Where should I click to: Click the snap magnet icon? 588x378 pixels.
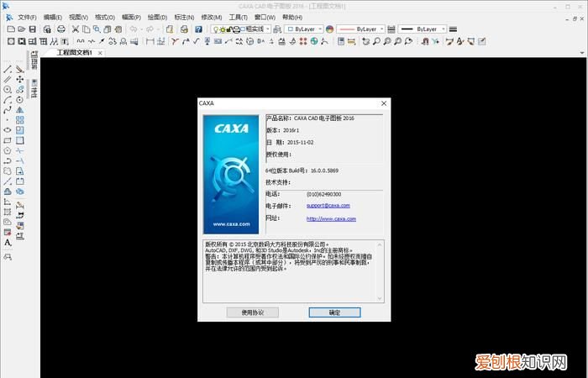point(425,41)
